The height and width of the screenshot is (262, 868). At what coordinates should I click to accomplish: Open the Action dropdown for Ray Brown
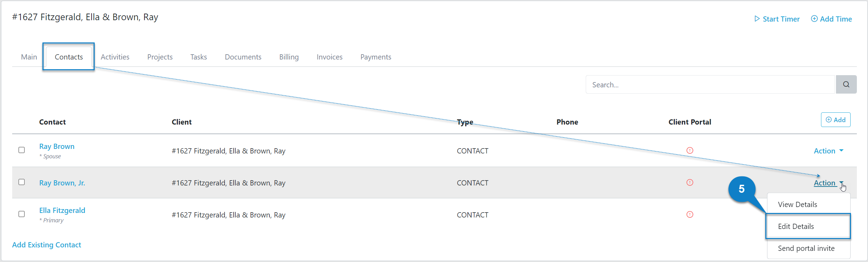[829, 151]
